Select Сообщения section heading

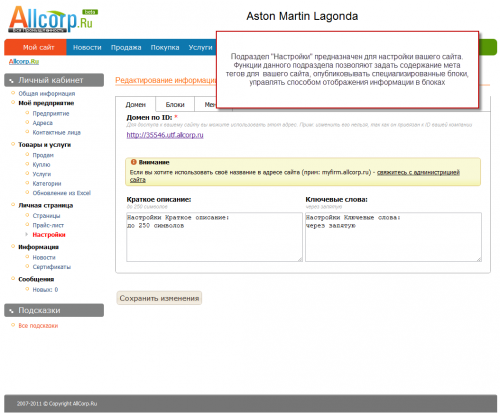36,279
